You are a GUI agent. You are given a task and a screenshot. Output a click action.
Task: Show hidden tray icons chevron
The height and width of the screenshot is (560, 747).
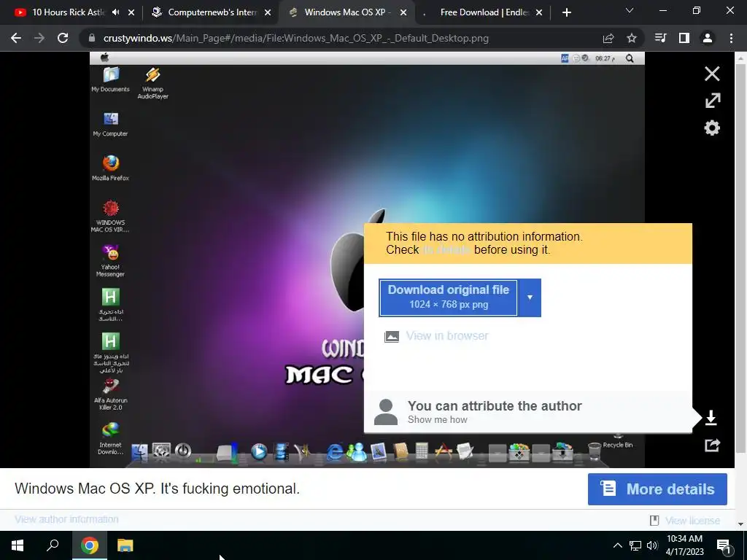pyautogui.click(x=617, y=545)
